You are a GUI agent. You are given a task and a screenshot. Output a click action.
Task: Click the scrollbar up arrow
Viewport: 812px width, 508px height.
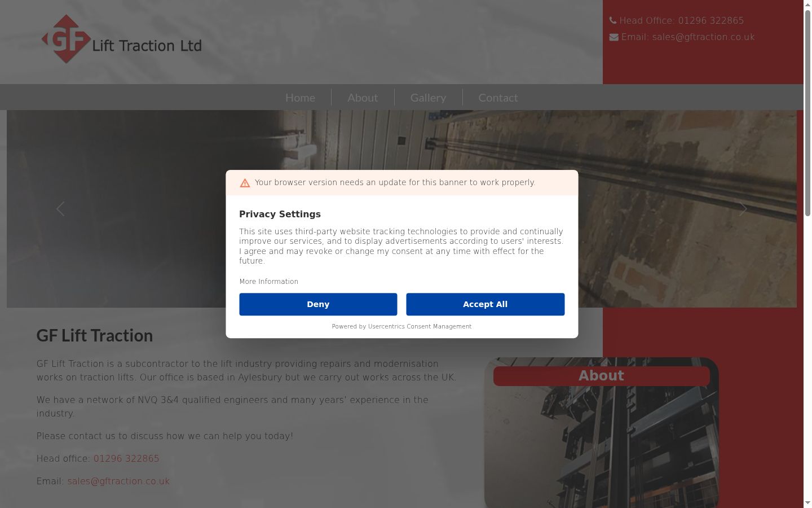pyautogui.click(x=807, y=5)
